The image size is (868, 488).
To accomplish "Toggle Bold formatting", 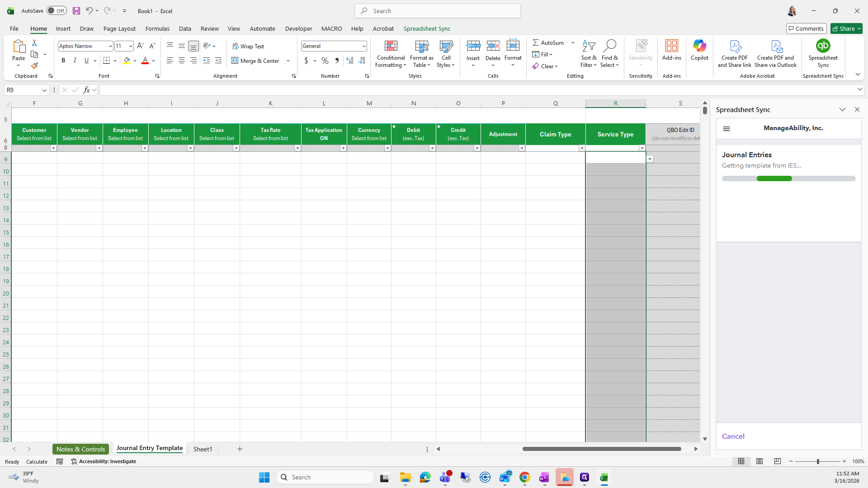I will [63, 61].
